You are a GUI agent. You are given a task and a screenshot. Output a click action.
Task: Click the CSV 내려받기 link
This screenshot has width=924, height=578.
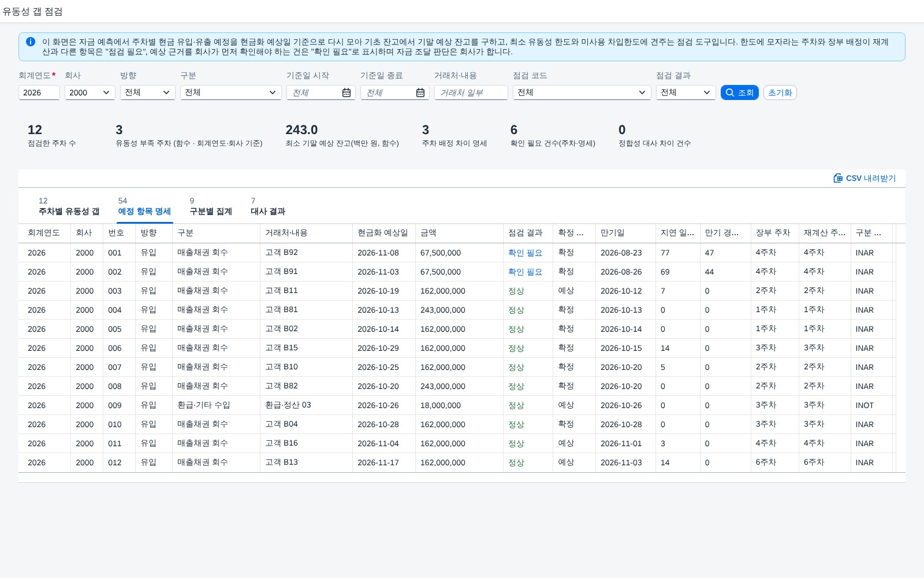tap(865, 178)
